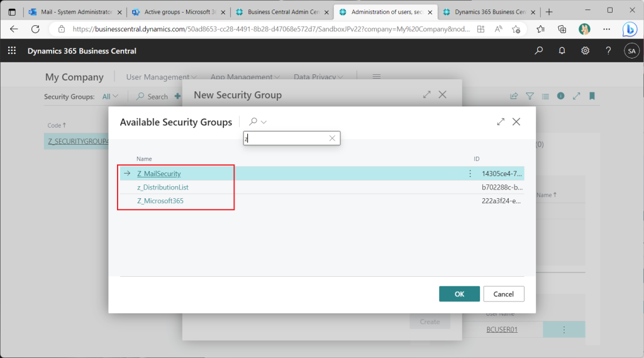Open the notifications bell icon
Viewport: 644px width, 358px height.
pos(562,50)
